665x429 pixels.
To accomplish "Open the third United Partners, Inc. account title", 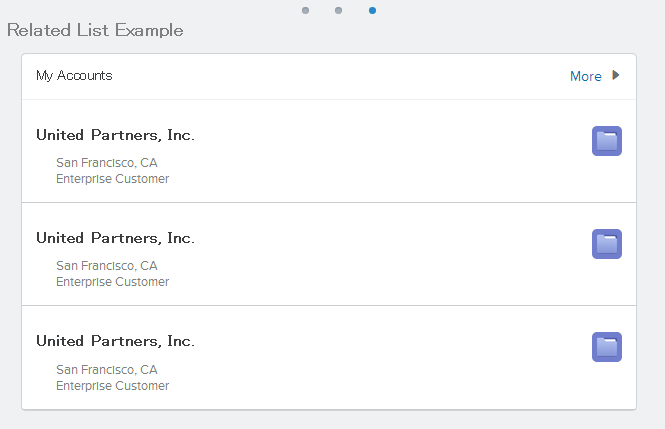I will coord(115,341).
